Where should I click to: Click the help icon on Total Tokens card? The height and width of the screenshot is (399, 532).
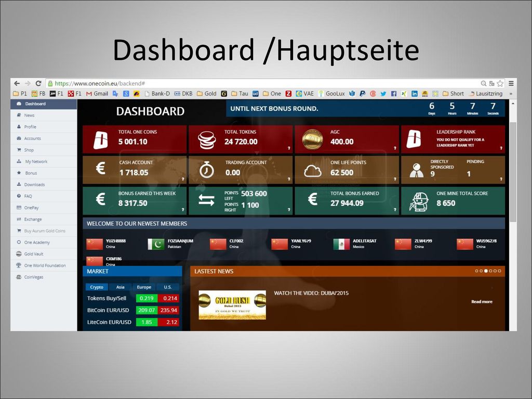point(289,148)
